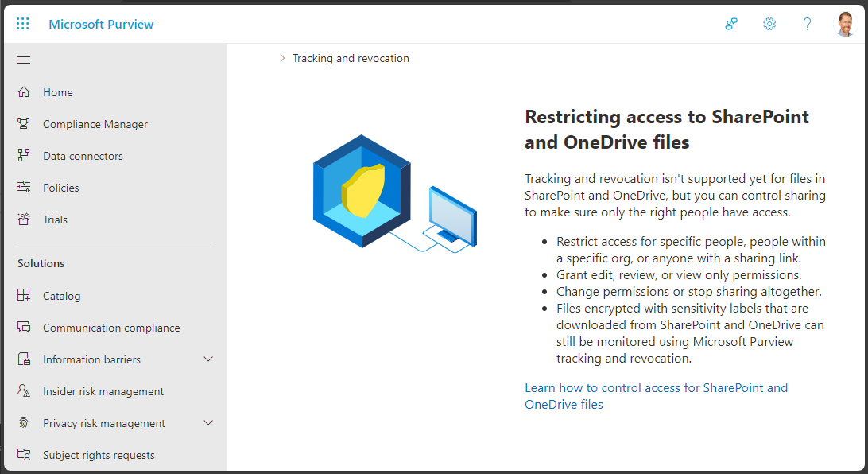The height and width of the screenshot is (474, 868).
Task: Open the settings gear in the toolbar
Action: coord(769,24)
